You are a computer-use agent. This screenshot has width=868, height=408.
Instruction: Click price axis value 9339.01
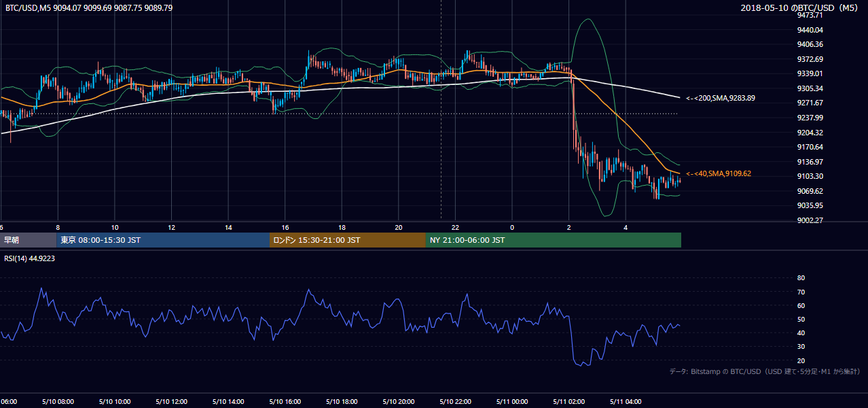(810, 73)
